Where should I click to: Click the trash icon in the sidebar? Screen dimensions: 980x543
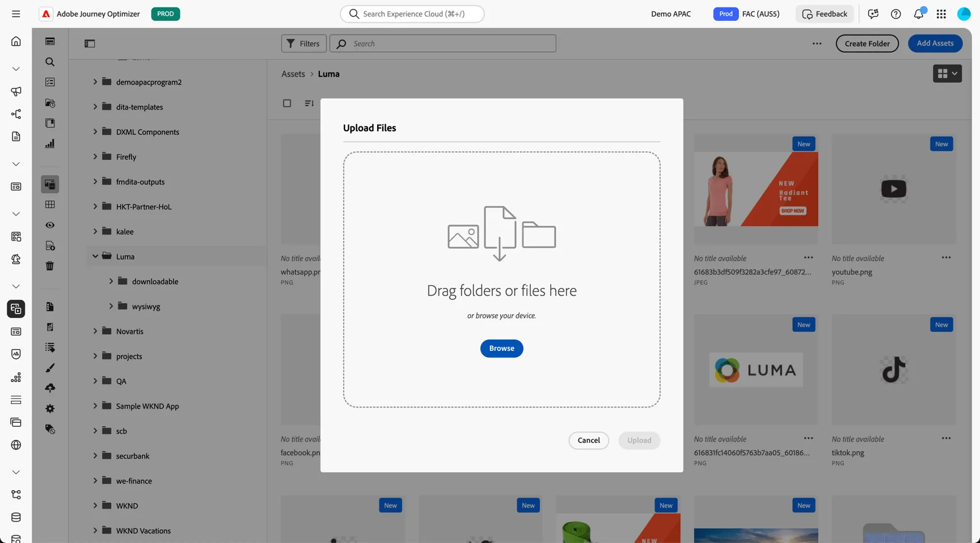pyautogui.click(x=50, y=266)
